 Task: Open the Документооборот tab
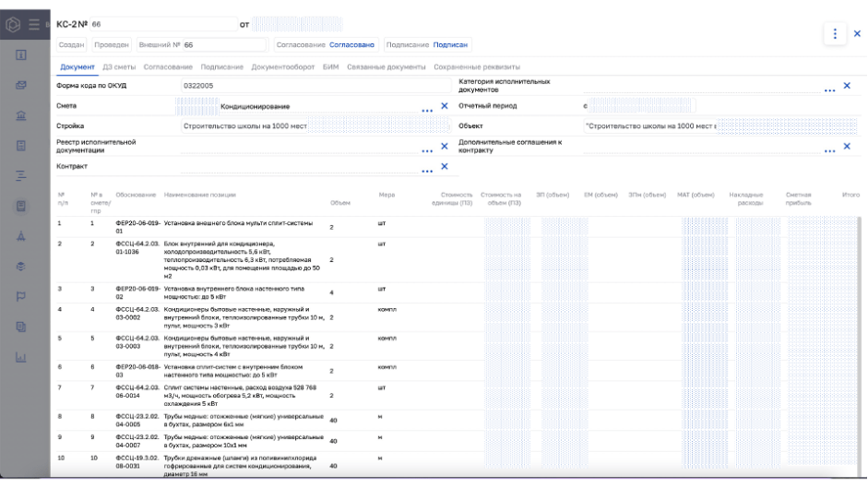[x=283, y=67]
